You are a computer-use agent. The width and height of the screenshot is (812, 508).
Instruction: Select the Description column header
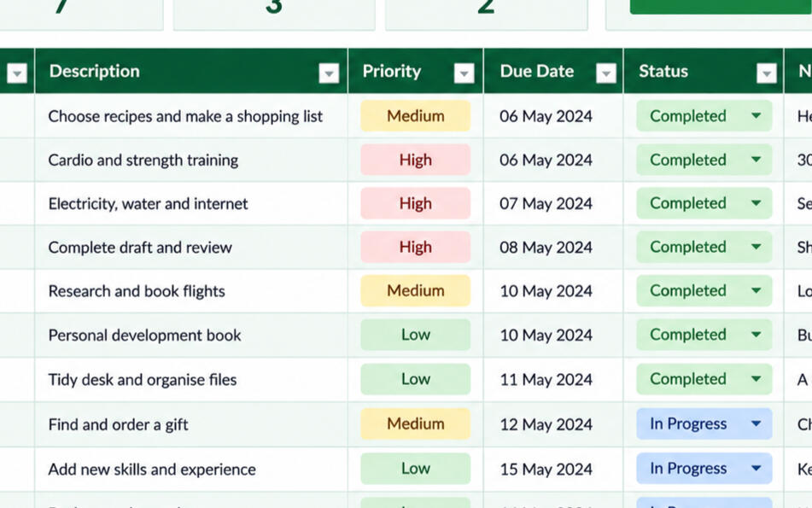pyautogui.click(x=191, y=71)
